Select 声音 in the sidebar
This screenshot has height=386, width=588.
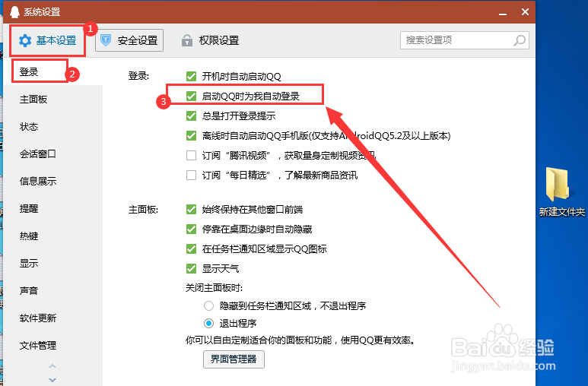pyautogui.click(x=29, y=291)
